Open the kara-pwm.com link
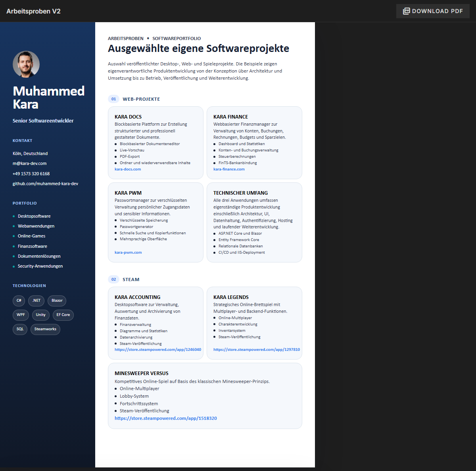 coord(128,253)
